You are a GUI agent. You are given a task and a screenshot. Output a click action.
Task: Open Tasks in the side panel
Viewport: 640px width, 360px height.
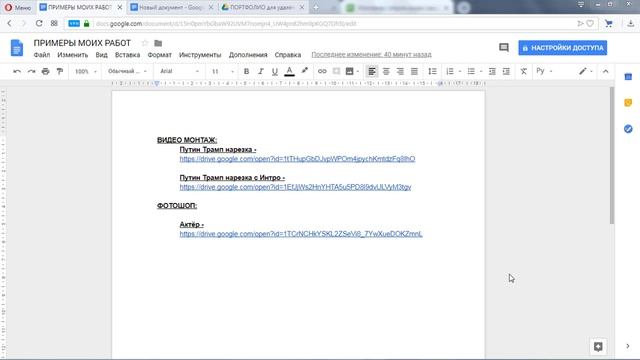pyautogui.click(x=628, y=129)
